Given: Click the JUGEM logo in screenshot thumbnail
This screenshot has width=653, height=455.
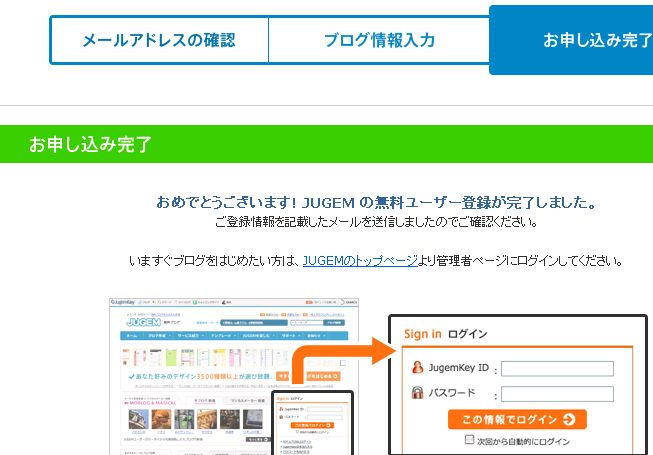Looking at the screenshot, I should pos(144,322).
